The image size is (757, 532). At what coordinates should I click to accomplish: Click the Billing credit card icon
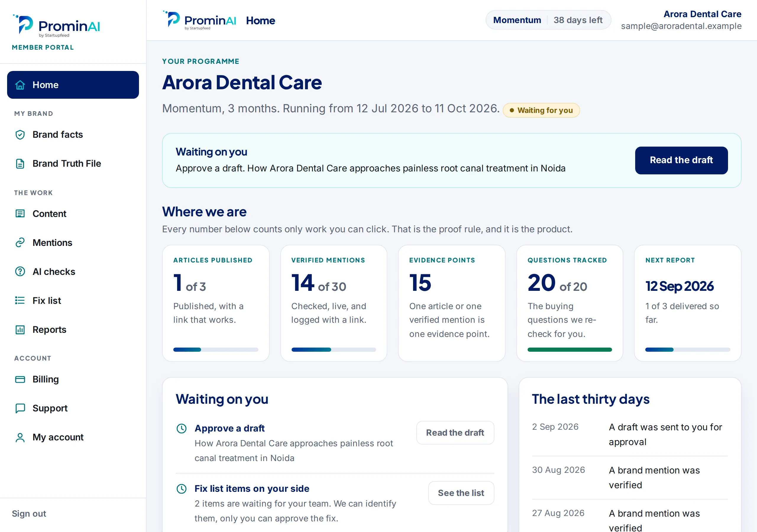tap(20, 379)
